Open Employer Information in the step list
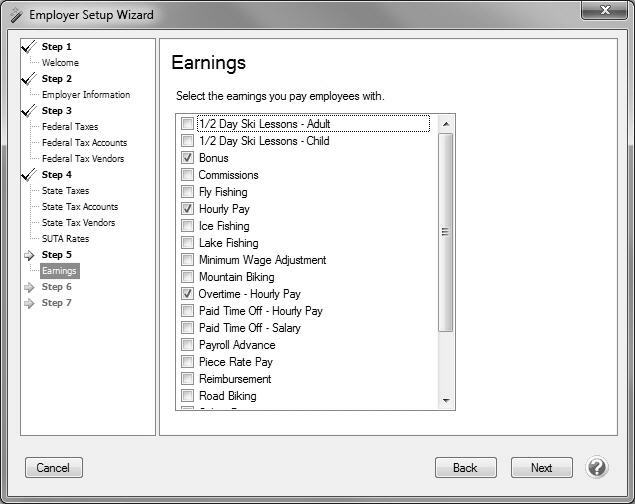The image size is (635, 504). point(86,95)
